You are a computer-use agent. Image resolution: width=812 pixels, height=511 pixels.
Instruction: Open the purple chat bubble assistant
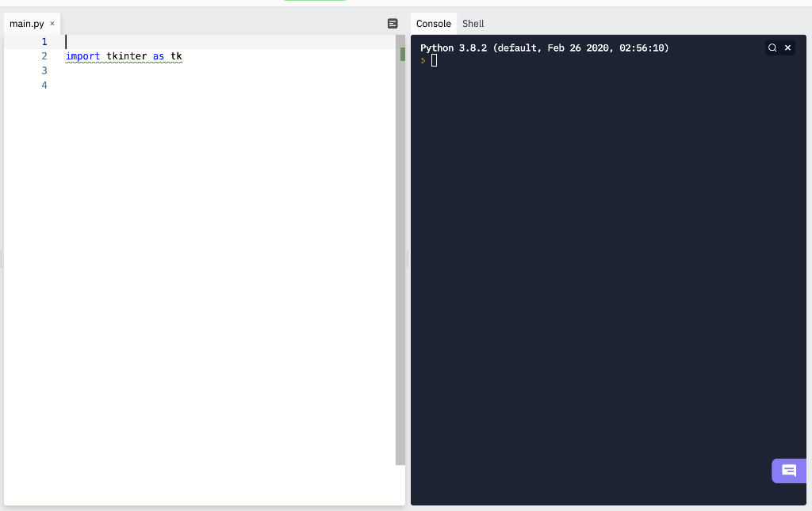point(788,471)
